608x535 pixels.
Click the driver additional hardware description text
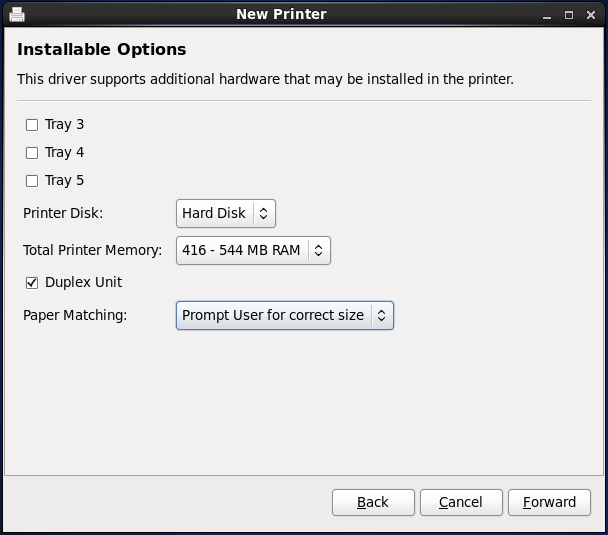point(265,79)
